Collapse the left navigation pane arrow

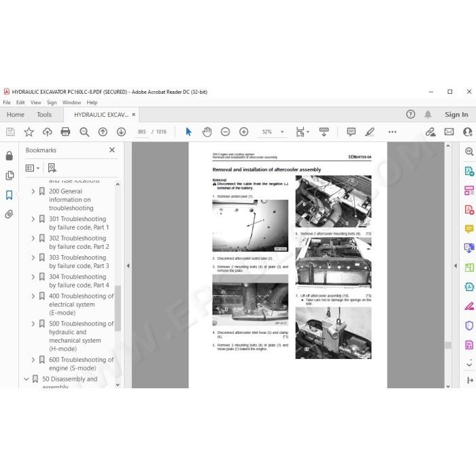[x=128, y=266]
